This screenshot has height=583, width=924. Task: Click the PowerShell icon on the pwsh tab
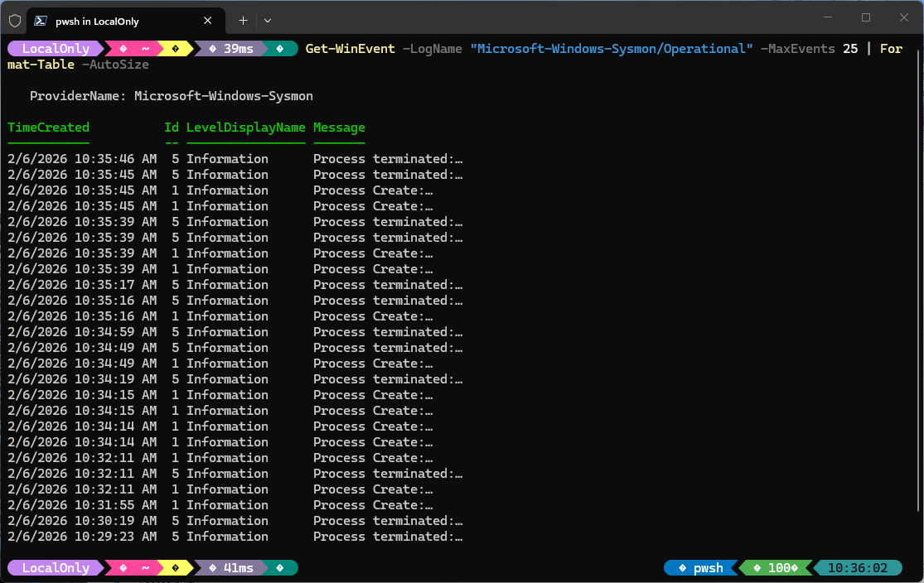tap(40, 20)
